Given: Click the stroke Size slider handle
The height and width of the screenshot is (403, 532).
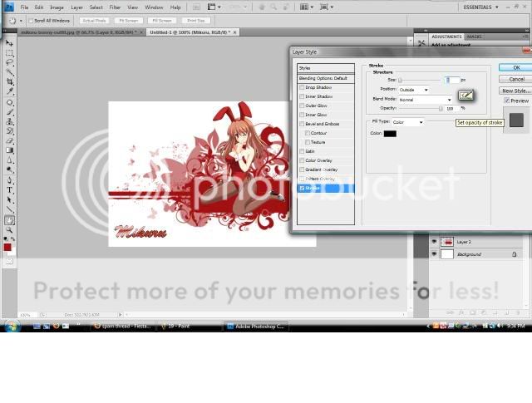Looking at the screenshot, I should [x=400, y=81].
